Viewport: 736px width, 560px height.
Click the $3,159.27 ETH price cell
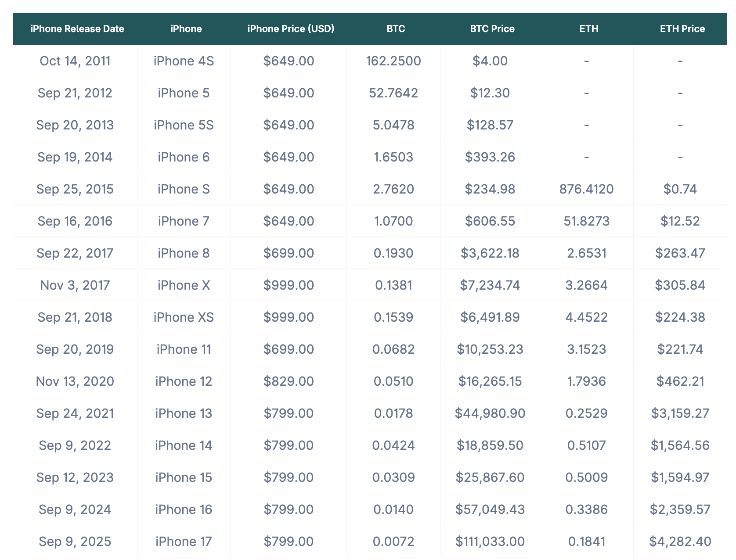(680, 413)
